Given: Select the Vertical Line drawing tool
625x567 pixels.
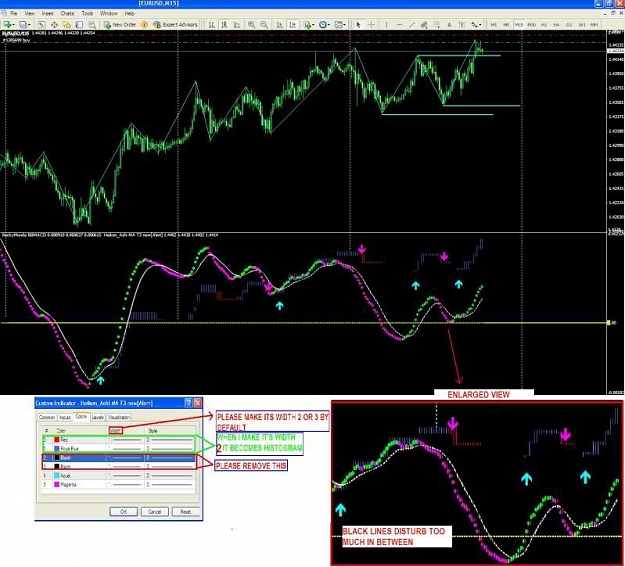Looking at the screenshot, I should 386,25.
